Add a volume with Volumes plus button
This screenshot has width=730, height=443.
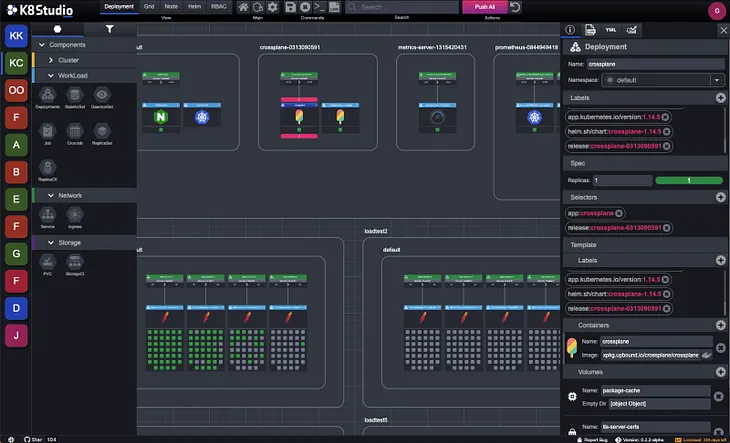pos(721,372)
